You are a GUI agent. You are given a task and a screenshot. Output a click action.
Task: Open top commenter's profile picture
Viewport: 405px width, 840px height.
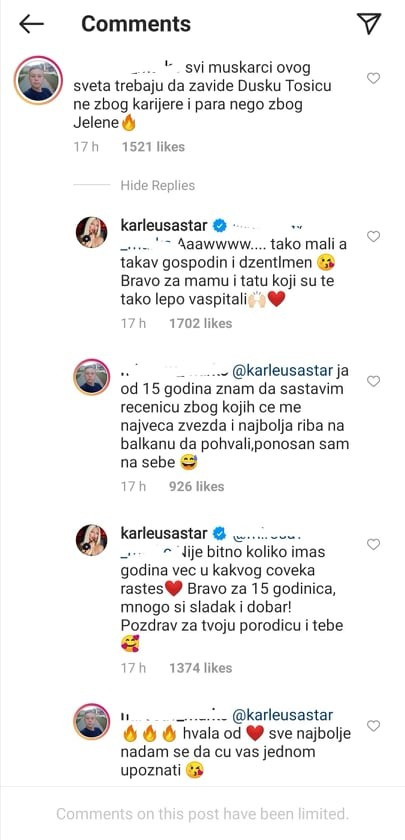[x=38, y=80]
